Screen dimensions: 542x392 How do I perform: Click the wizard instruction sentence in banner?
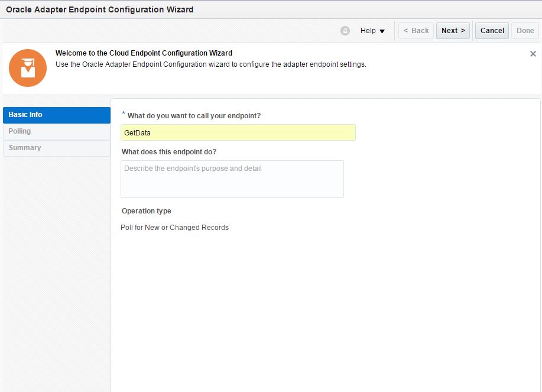click(x=211, y=64)
